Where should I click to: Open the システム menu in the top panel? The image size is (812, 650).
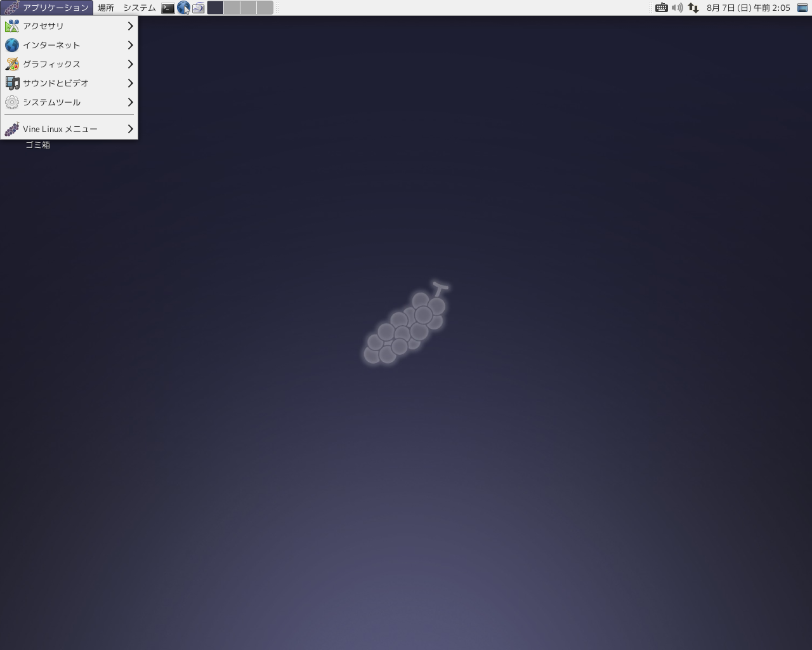click(x=140, y=8)
